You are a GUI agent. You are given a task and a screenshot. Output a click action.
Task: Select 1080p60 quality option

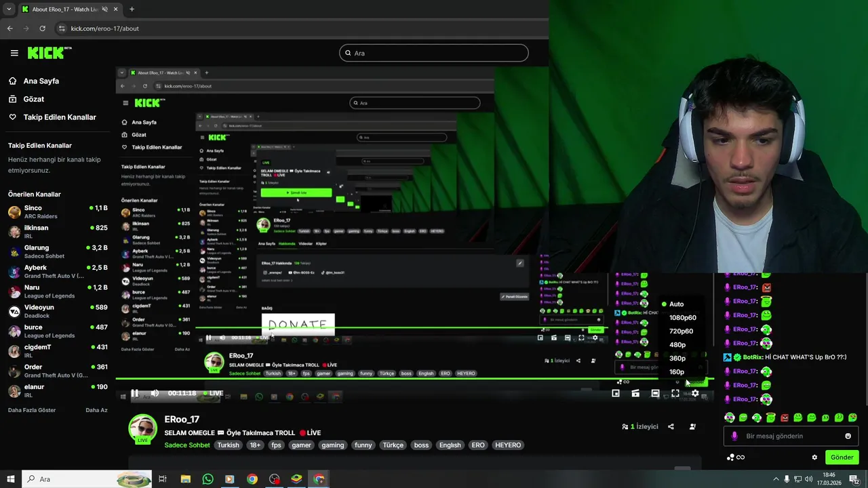coord(682,318)
